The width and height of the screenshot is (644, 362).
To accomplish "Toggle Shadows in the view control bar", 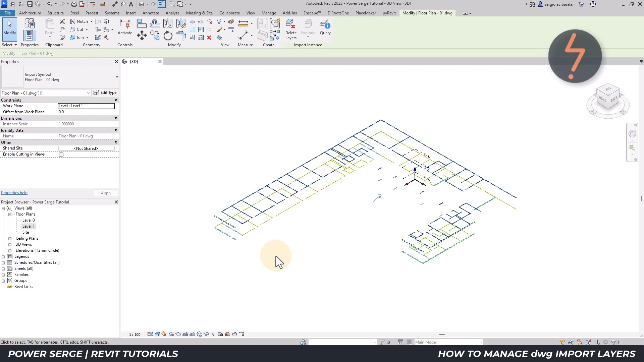I will tap(171, 334).
